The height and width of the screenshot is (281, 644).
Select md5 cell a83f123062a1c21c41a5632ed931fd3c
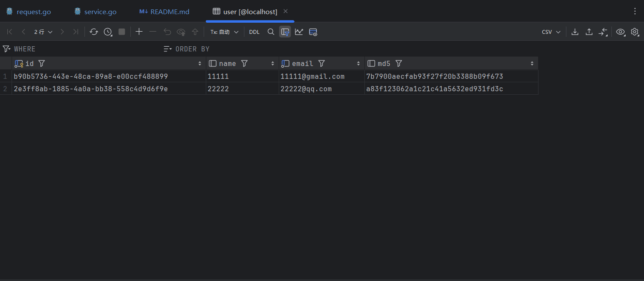click(451, 89)
